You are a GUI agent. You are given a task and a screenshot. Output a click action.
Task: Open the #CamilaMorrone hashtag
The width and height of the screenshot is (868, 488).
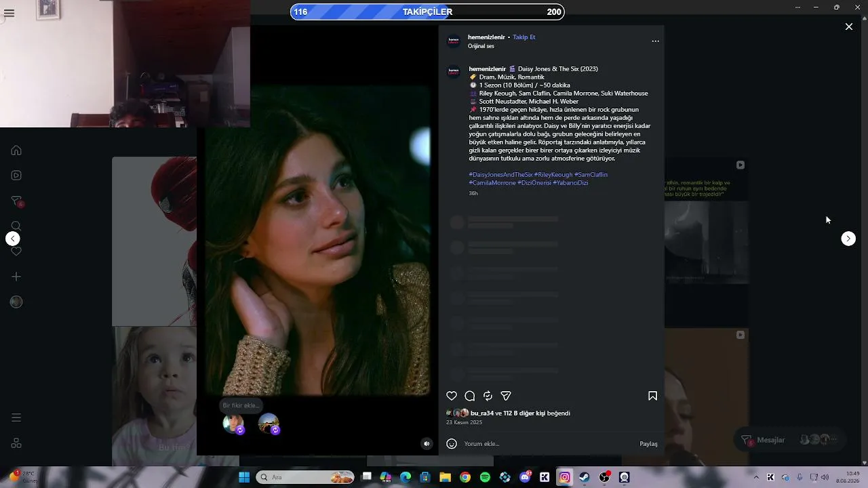pos(492,183)
